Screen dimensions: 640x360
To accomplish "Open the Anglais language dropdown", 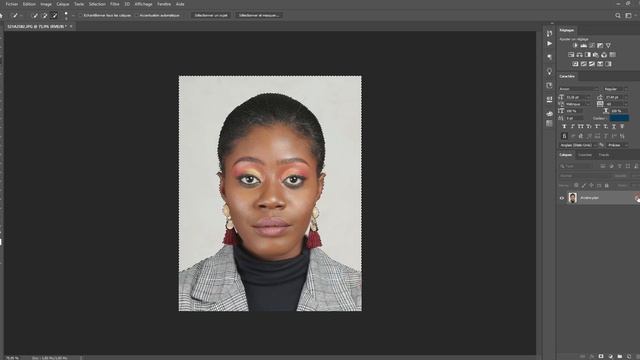I will (578, 145).
